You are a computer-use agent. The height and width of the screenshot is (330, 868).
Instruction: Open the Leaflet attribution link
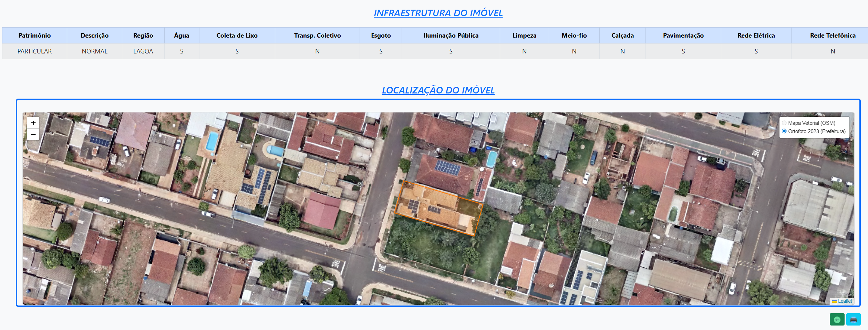[x=845, y=301]
